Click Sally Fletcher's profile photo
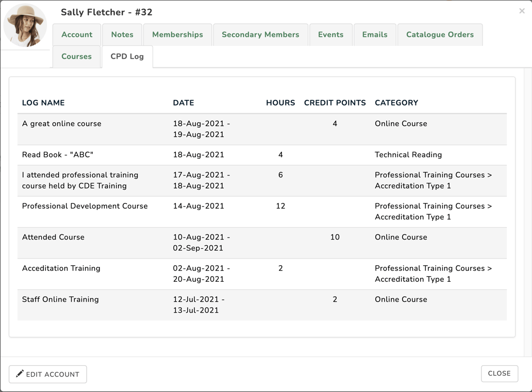The image size is (532, 392). [x=25, y=26]
